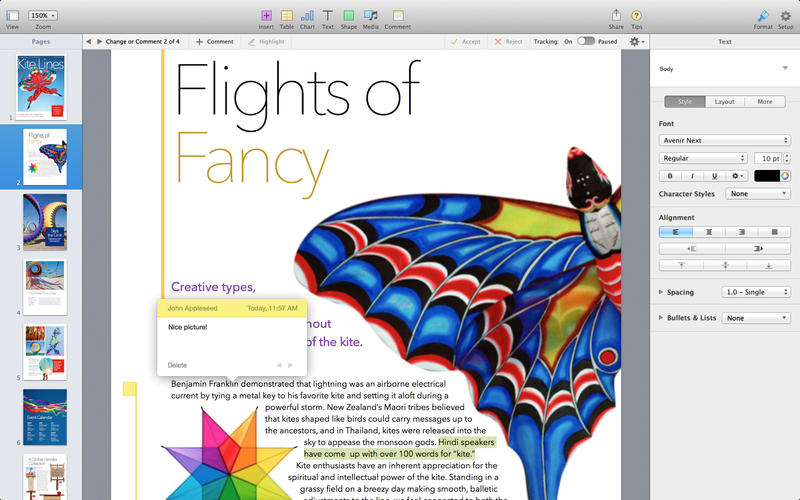The height and width of the screenshot is (500, 800).
Task: Select the page 1 Kite Lines thumbnail
Action: [x=41, y=87]
